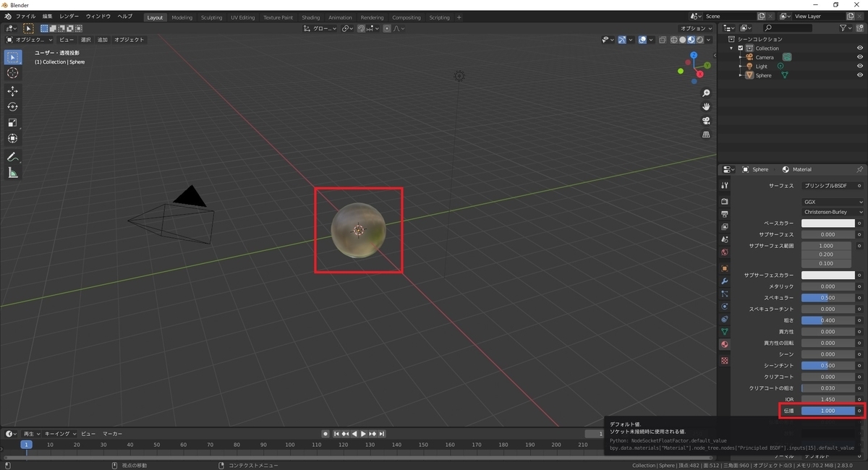Image resolution: width=868 pixels, height=470 pixels.
Task: Switch perspective/orthographic grid icon
Action: coord(707,134)
